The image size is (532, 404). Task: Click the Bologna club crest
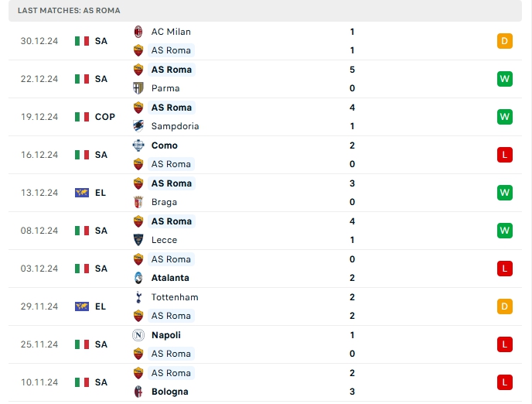[x=138, y=392]
